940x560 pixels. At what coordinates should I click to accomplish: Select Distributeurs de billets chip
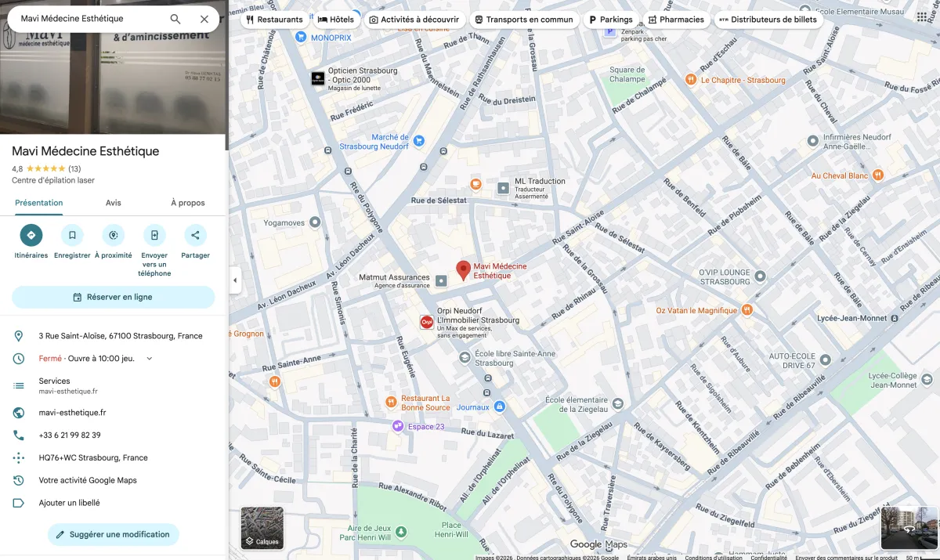(x=768, y=20)
